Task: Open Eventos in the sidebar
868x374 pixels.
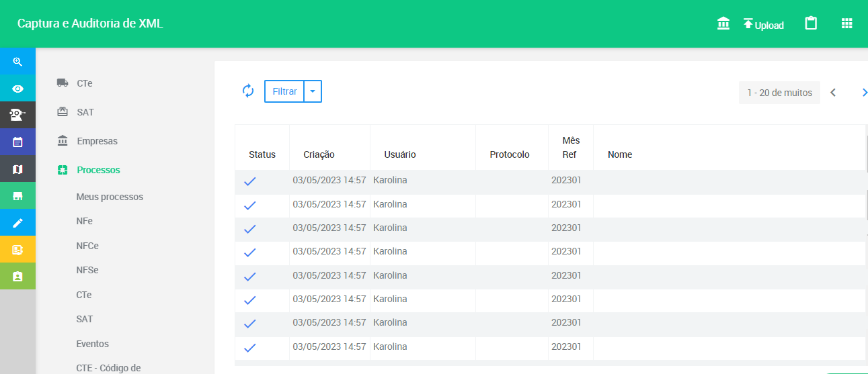Action: pos(93,344)
